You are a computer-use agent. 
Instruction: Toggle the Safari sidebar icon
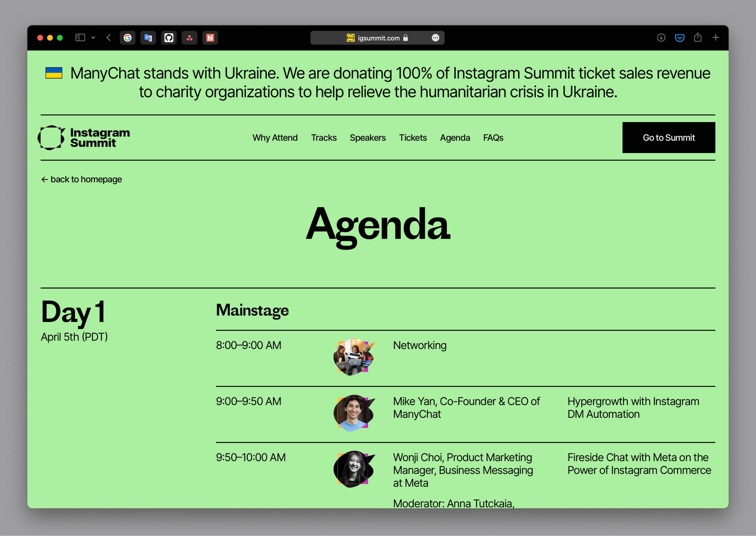[x=80, y=38]
